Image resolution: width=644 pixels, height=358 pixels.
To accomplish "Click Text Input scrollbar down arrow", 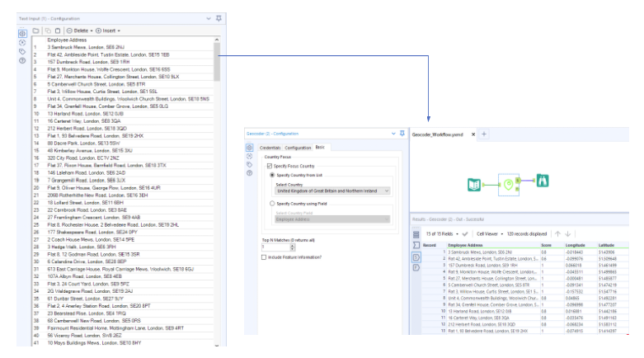I will (216, 346).
